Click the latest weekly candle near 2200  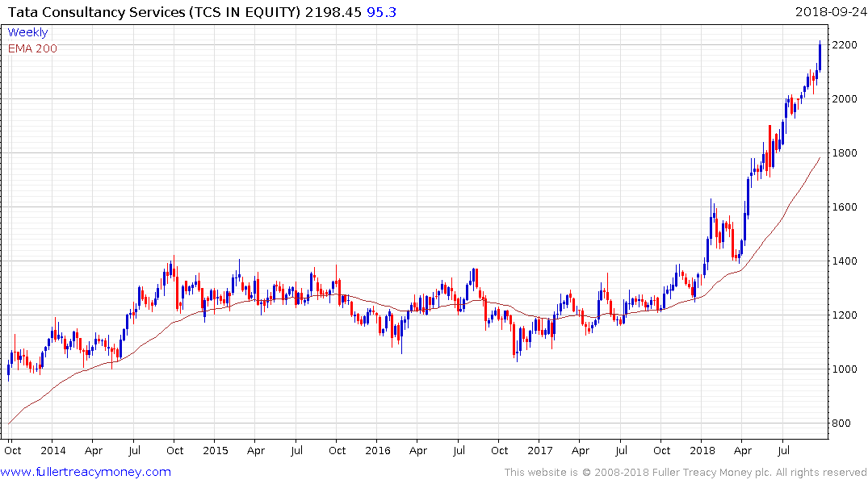coord(820,56)
